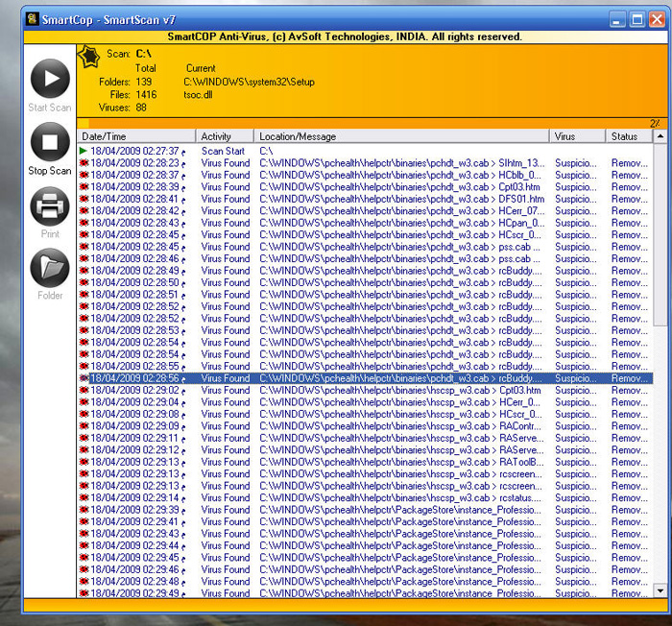Screen dimensions: 672x626
Task: Click red bug icon on 02:28:23 row
Action: tap(84, 163)
